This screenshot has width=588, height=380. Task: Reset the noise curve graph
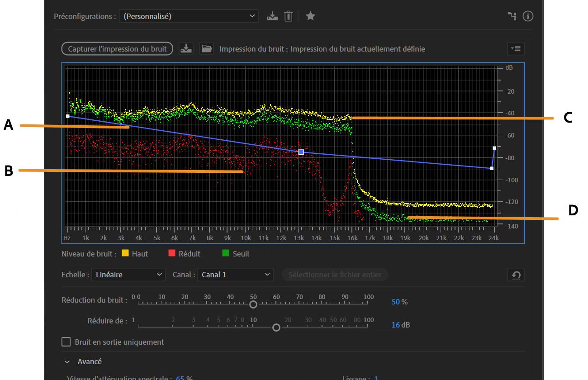pos(516,275)
